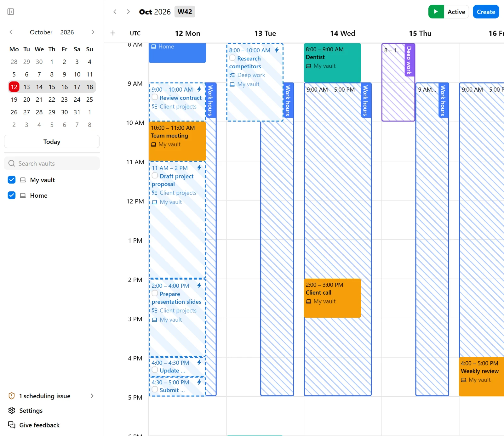Go to next month in mini calendar
504x436 pixels.
click(x=93, y=32)
